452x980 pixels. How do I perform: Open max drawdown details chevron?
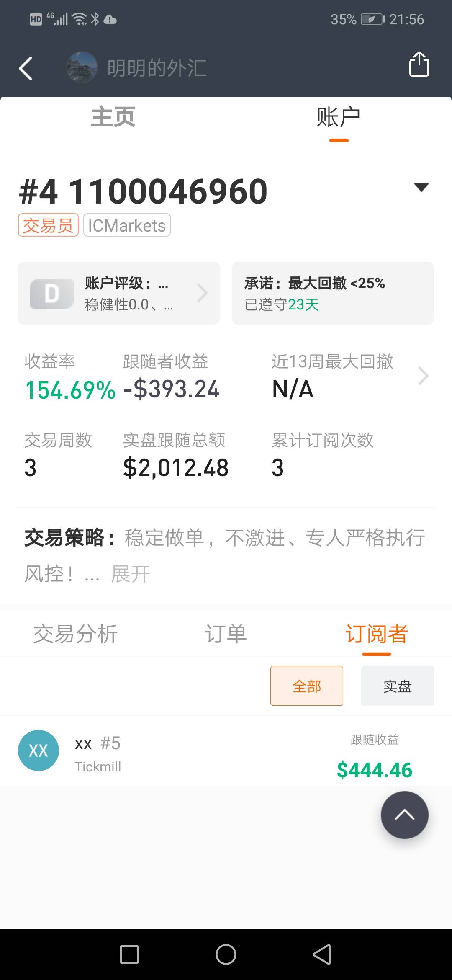tap(423, 376)
